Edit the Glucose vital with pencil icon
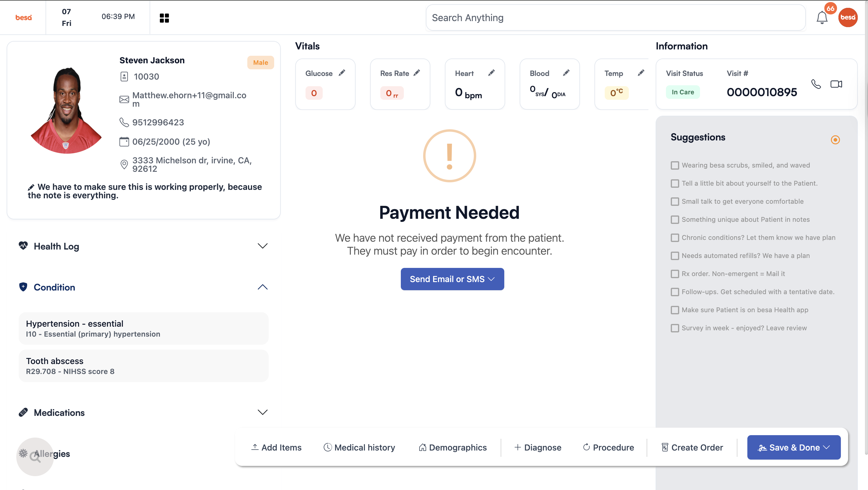The height and width of the screenshot is (490, 868). (342, 73)
